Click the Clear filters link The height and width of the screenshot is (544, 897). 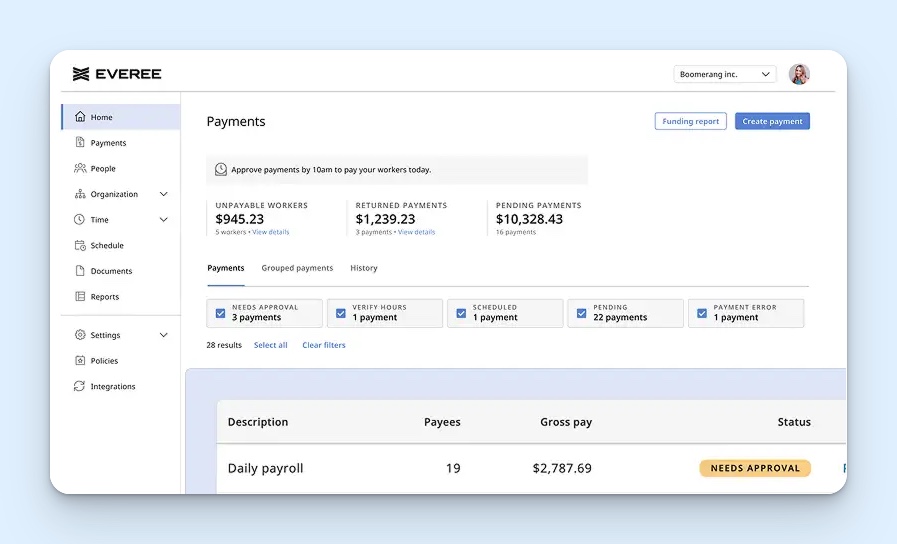click(324, 345)
